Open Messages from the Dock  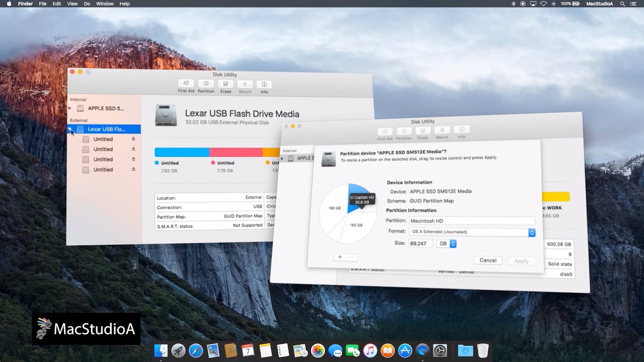(335, 350)
